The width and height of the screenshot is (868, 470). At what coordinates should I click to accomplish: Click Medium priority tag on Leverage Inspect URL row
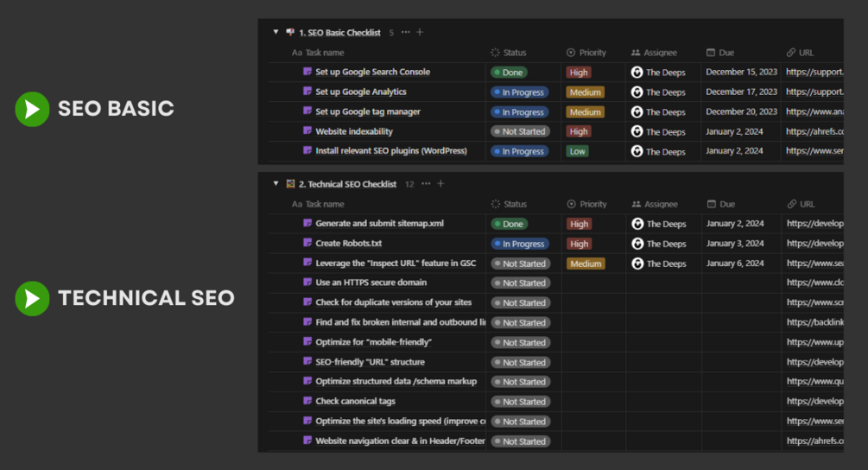pyautogui.click(x=585, y=264)
